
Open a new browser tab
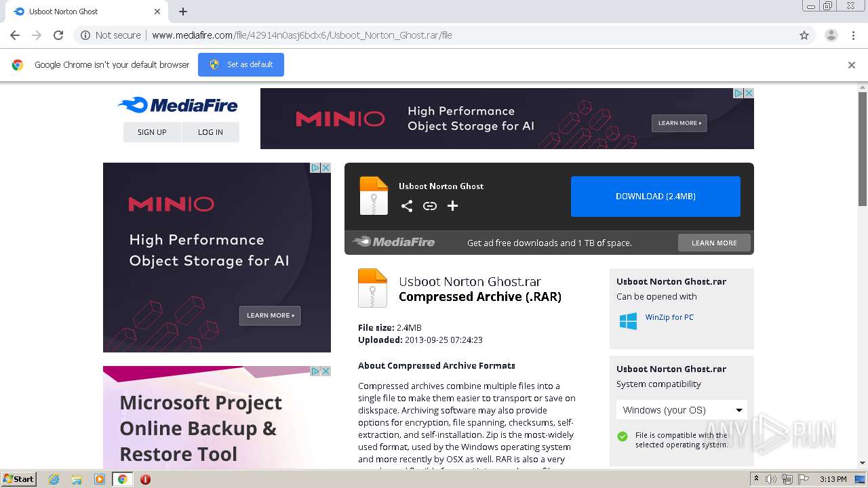coord(183,12)
